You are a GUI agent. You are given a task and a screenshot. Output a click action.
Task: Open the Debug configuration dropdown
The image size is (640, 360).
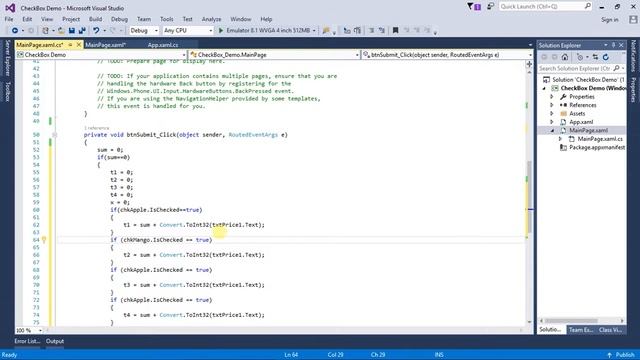click(x=156, y=31)
